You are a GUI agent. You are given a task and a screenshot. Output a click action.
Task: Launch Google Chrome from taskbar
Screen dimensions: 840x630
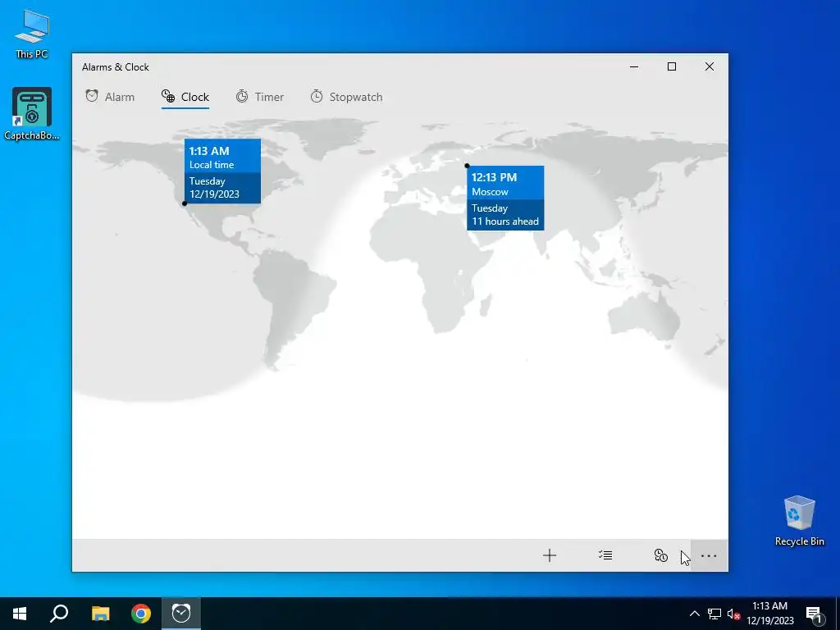[141, 614]
